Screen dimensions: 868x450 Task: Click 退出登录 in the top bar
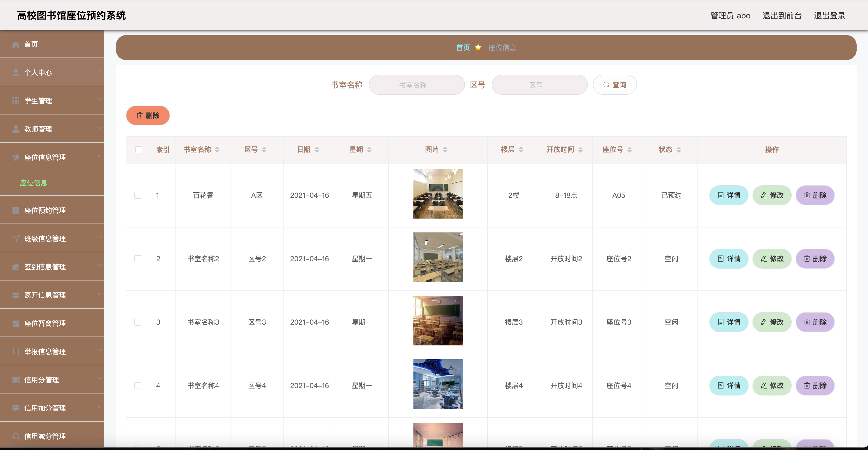(830, 16)
